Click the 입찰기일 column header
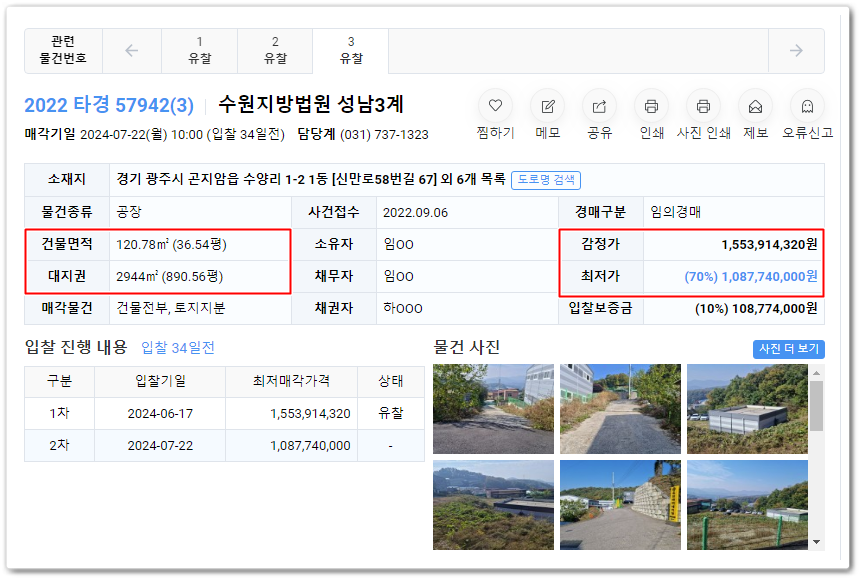Image resolution: width=862 pixels, height=581 pixels. click(160, 381)
